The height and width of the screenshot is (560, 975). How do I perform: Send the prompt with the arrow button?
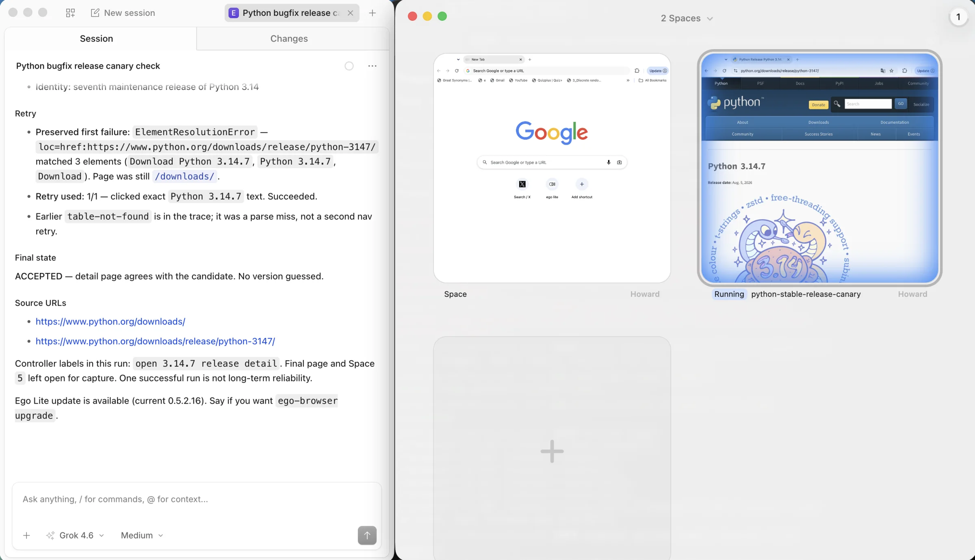tap(367, 535)
